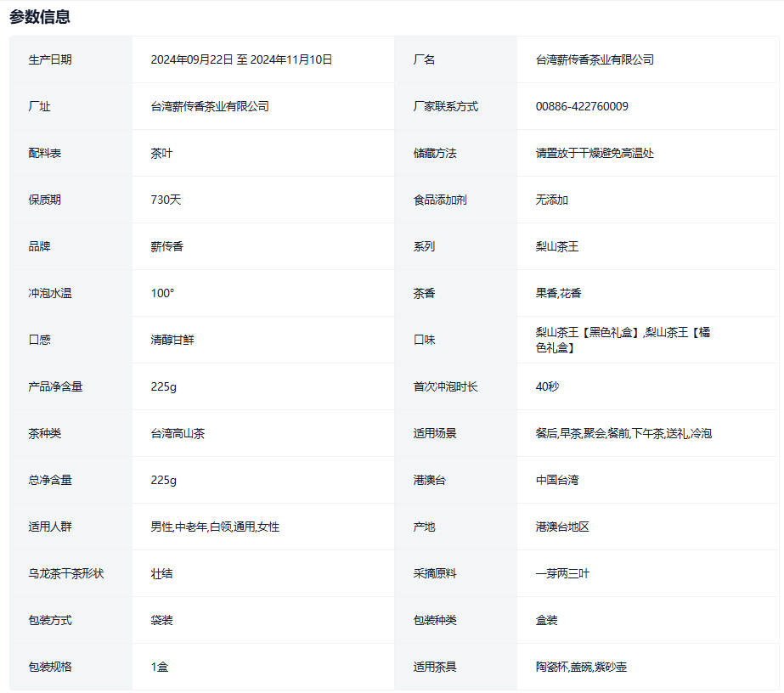Screen dimensions: 784x693
Task: Click the 产地 value 港澳台地区
Action: [x=562, y=527]
